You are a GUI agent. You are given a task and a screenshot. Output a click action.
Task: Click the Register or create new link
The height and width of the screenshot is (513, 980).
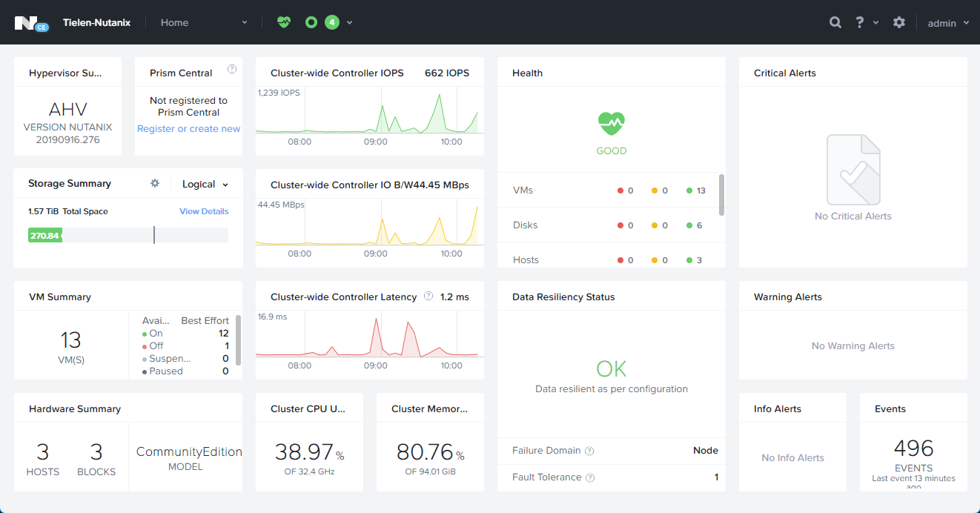click(x=189, y=129)
